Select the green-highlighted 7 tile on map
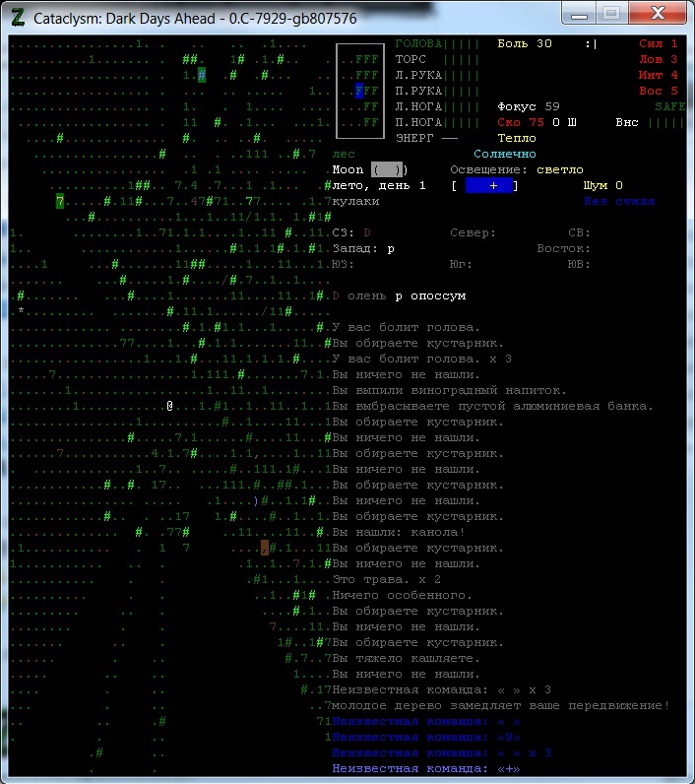The height and width of the screenshot is (784, 695). coord(60,201)
